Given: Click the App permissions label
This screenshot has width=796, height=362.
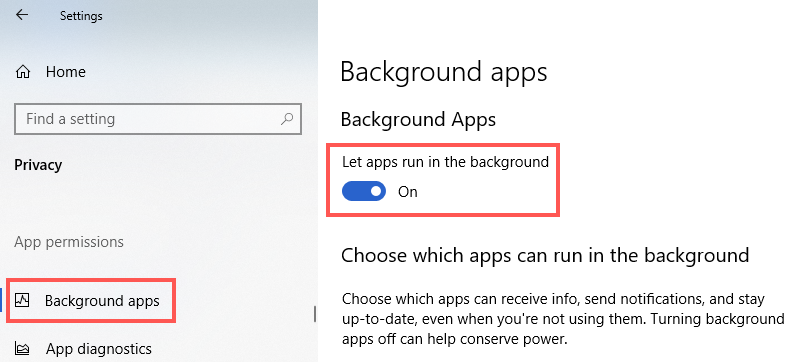Looking at the screenshot, I should pos(69,242).
